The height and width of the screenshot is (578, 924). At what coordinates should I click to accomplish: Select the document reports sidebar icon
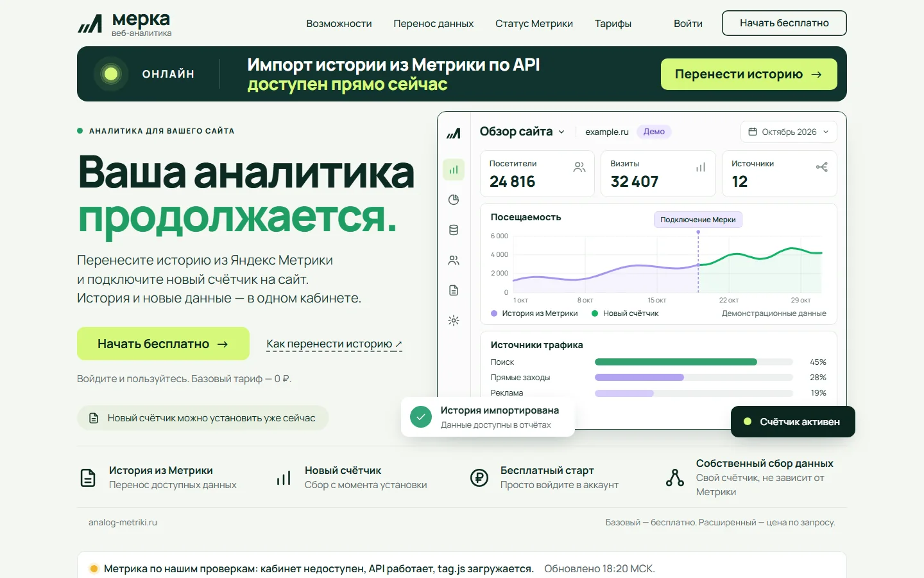454,290
